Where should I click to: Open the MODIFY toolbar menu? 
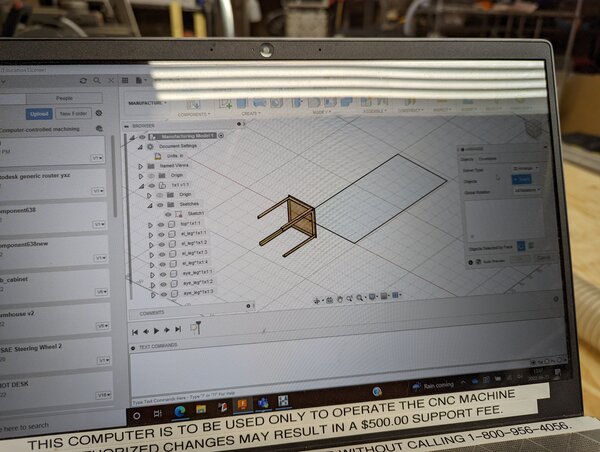[322, 112]
